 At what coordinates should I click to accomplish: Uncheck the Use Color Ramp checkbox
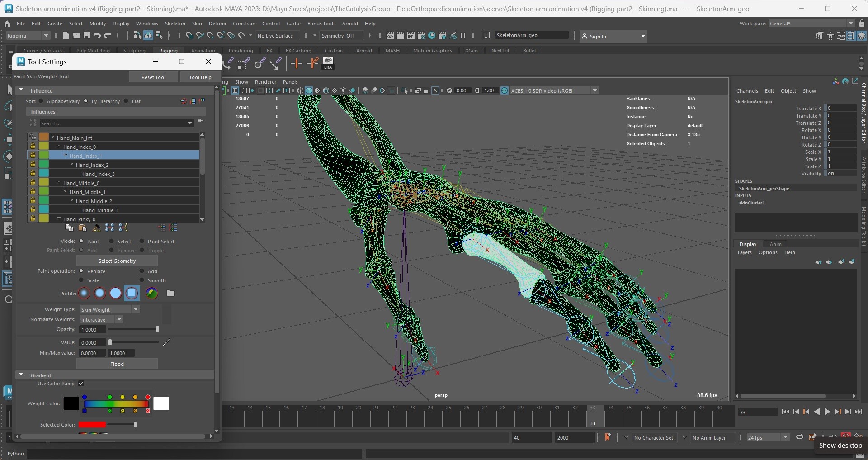coord(81,384)
